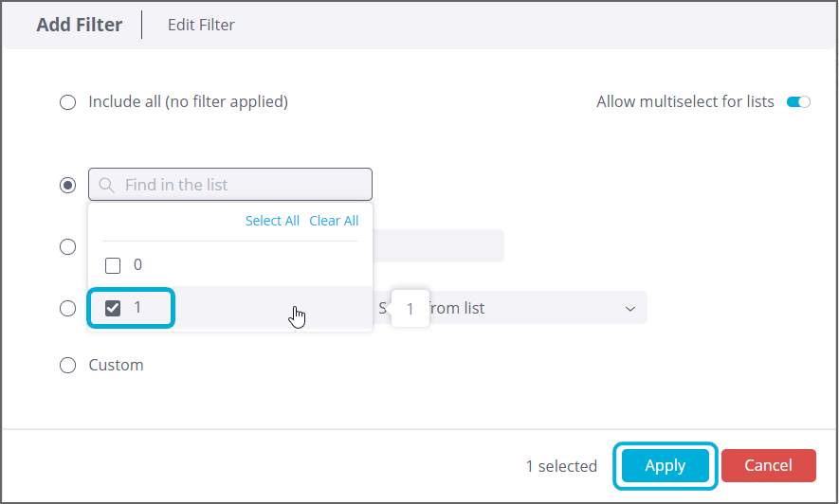Click the magnifier icon in search field
This screenshot has width=839, height=504.
(x=106, y=185)
